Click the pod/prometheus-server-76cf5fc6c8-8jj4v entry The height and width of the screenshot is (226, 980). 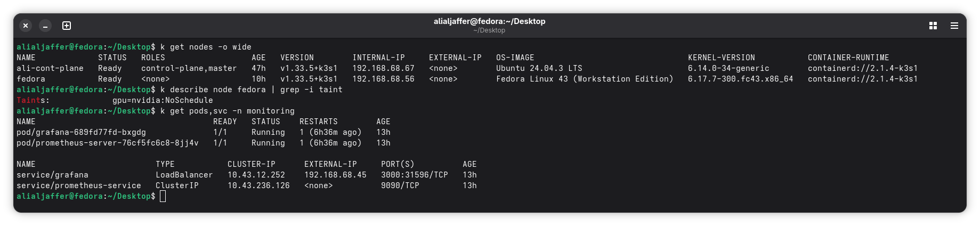[107, 143]
